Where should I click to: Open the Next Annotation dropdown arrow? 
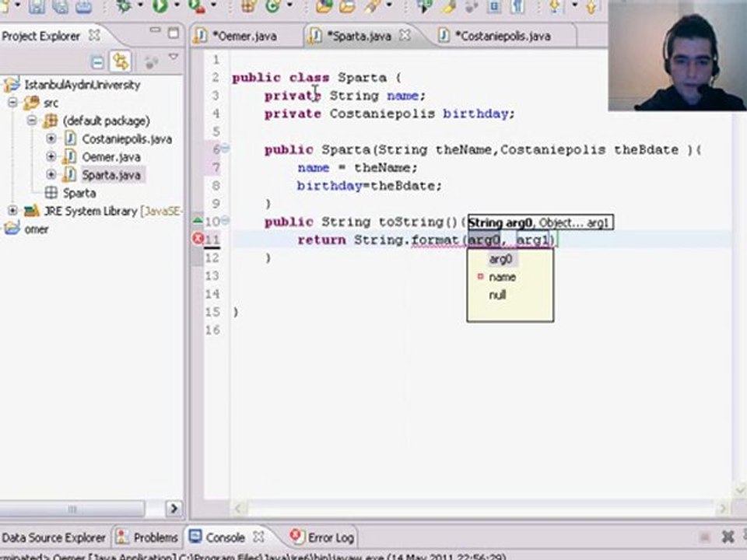click(x=574, y=5)
